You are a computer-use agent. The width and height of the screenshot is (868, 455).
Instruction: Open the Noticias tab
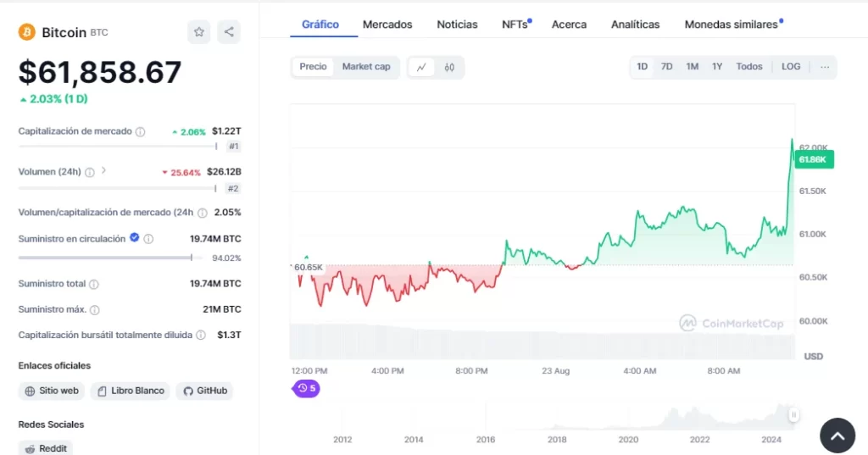(x=457, y=25)
